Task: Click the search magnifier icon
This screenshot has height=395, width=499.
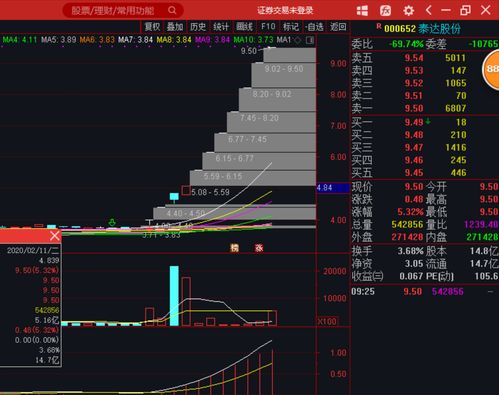Action: [172, 10]
